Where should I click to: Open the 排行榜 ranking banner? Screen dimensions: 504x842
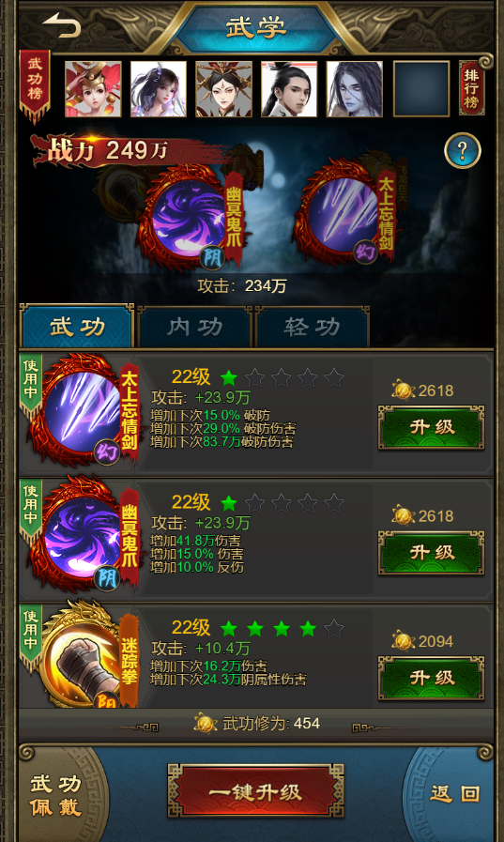[471, 87]
